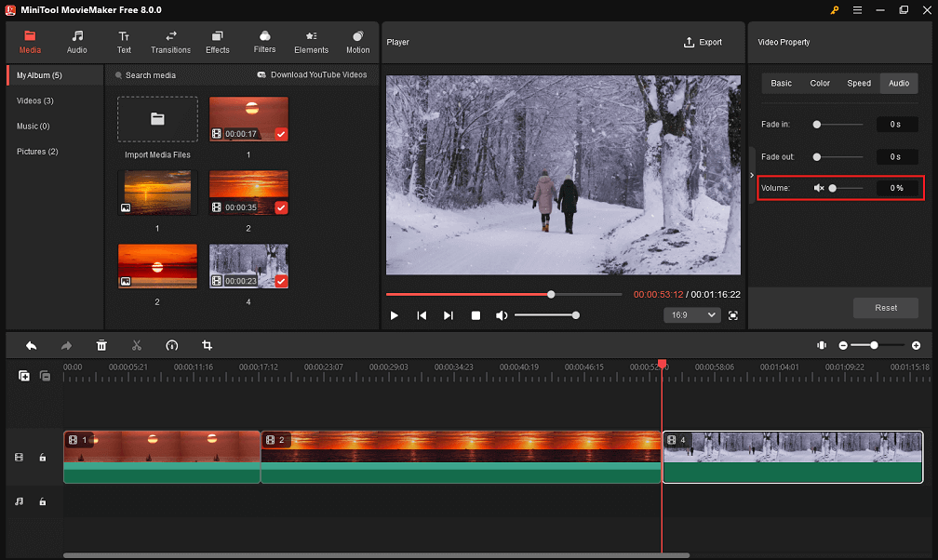Click the remove track icon
This screenshot has width=938, height=560.
pos(45,376)
